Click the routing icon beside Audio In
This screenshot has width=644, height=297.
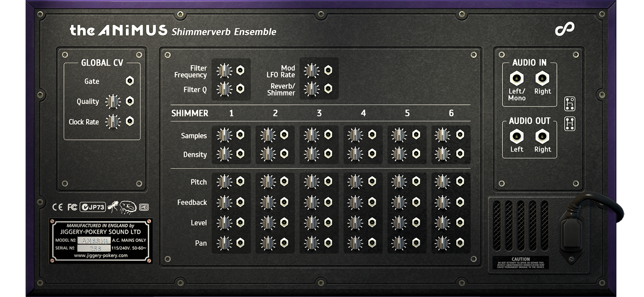pos(570,104)
